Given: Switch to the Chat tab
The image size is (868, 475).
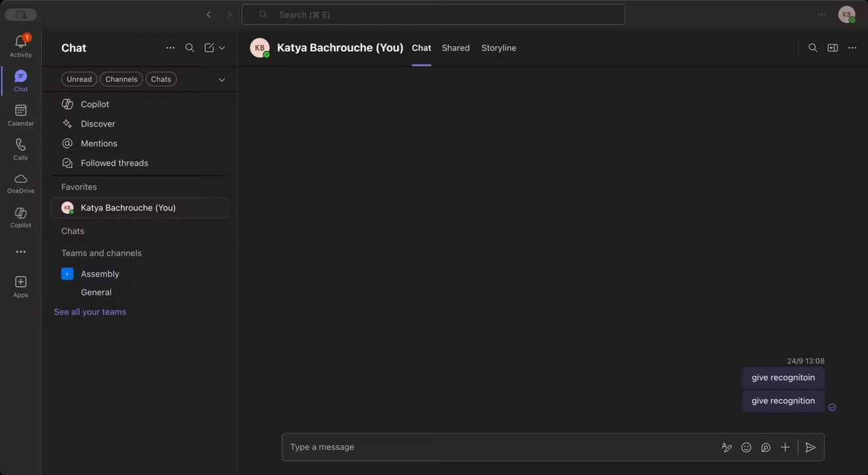Looking at the screenshot, I should [x=421, y=48].
